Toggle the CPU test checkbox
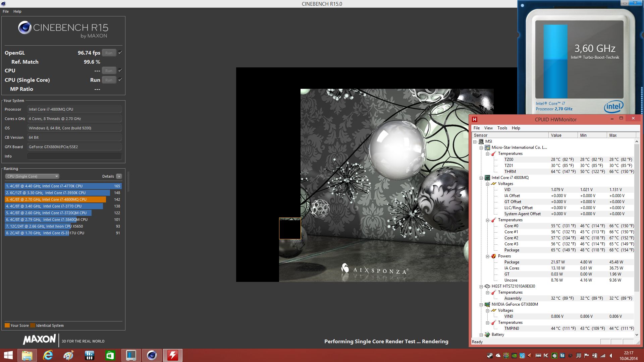The height and width of the screenshot is (362, 644). pos(120,70)
